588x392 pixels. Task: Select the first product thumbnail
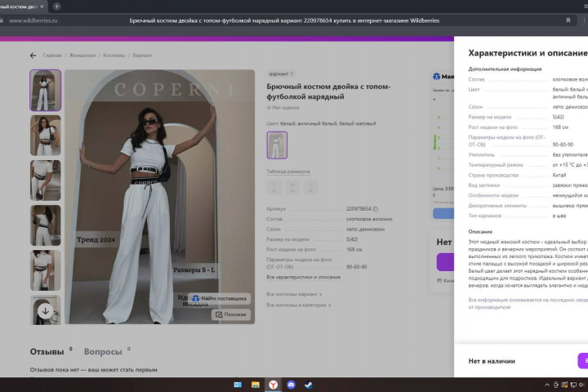coord(46,91)
